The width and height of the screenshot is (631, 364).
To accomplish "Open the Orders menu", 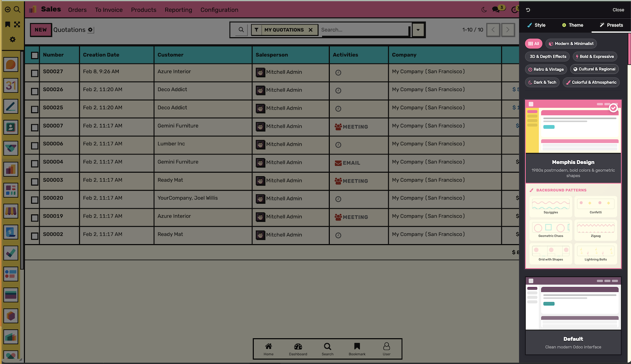I will click(77, 9).
